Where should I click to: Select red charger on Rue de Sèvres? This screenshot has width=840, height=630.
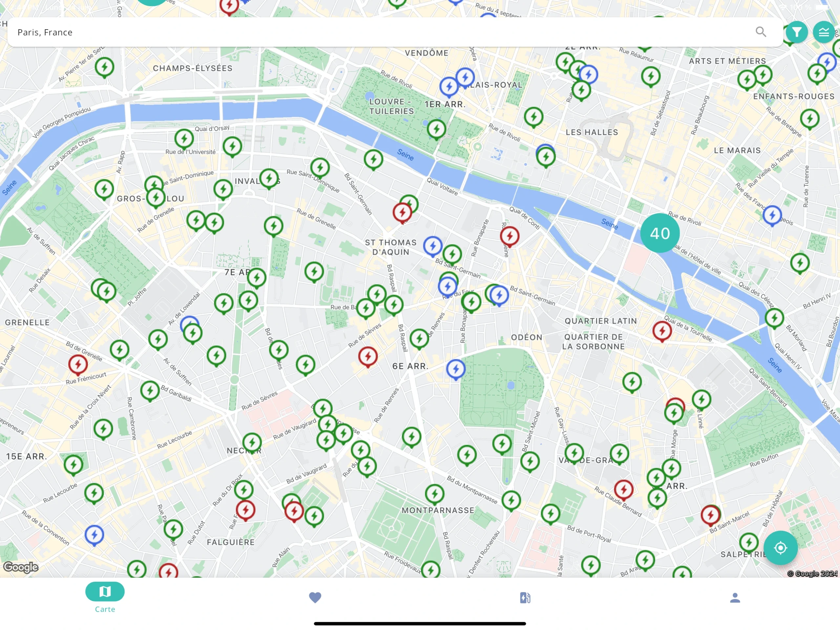pyautogui.click(x=367, y=357)
